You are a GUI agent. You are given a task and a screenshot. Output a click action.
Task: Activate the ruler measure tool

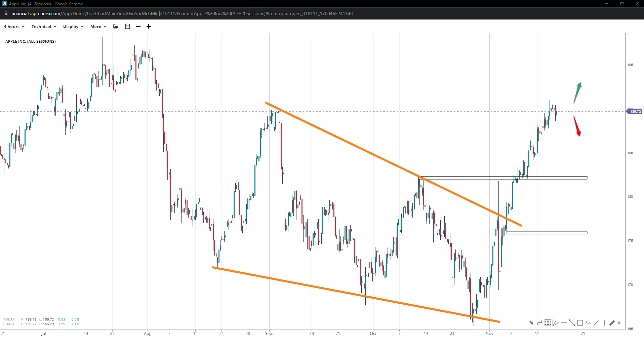(x=612, y=323)
